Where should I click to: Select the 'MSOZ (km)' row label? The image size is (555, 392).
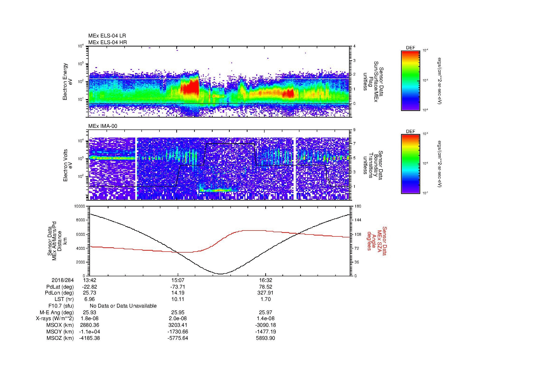point(60,338)
